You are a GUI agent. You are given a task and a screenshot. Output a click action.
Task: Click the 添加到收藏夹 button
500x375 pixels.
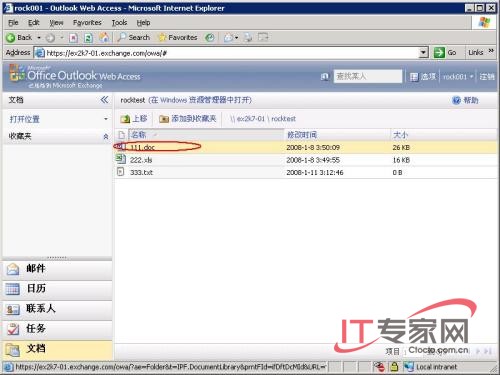click(x=188, y=119)
